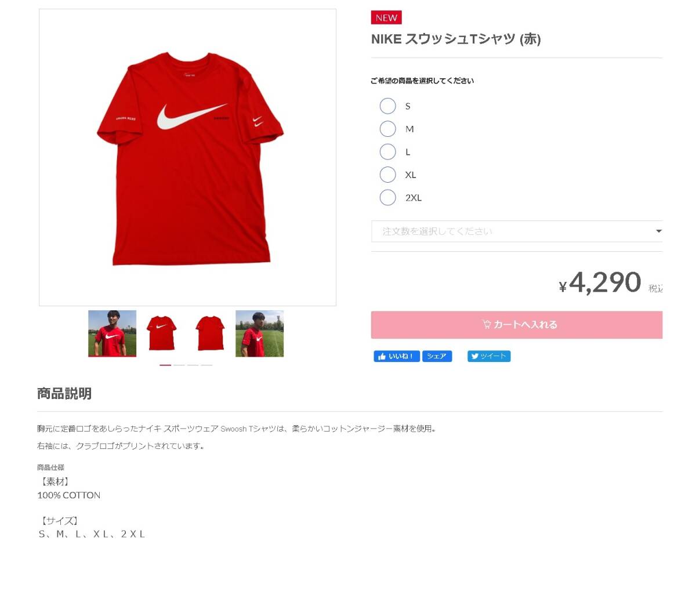Click the main red Nike shirt image
This screenshot has width=696, height=616.
[187, 157]
